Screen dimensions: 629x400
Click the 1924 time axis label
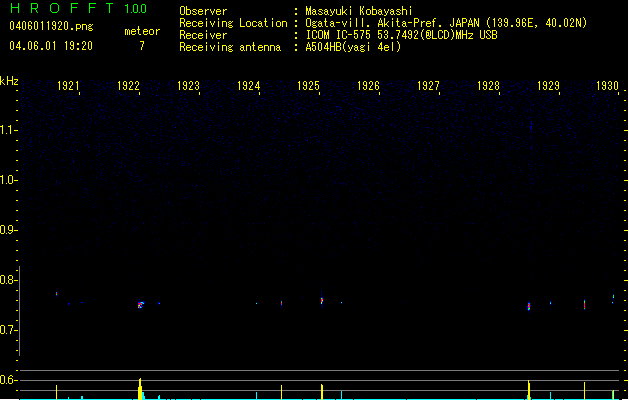[249, 86]
